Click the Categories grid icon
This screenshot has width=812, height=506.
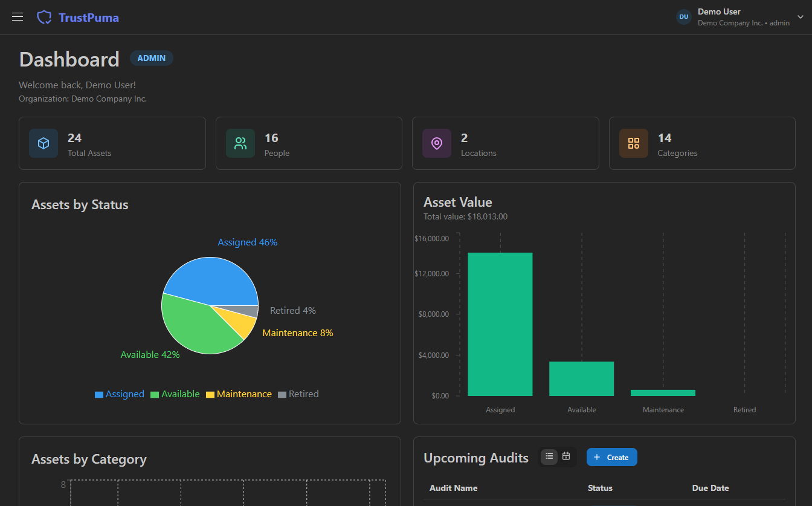click(633, 143)
